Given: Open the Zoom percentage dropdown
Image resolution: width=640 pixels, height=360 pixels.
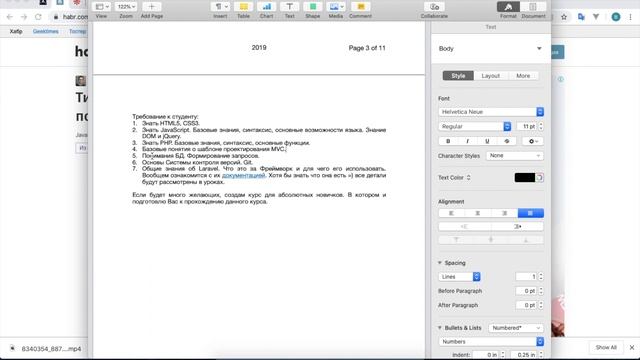Looking at the screenshot, I should pos(126,7).
